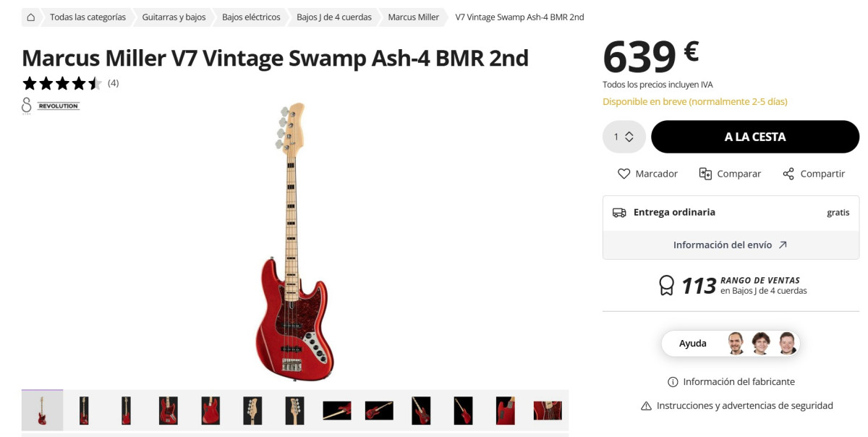The height and width of the screenshot is (437, 868).
Task: Click the Marcador heart icon
Action: click(624, 174)
